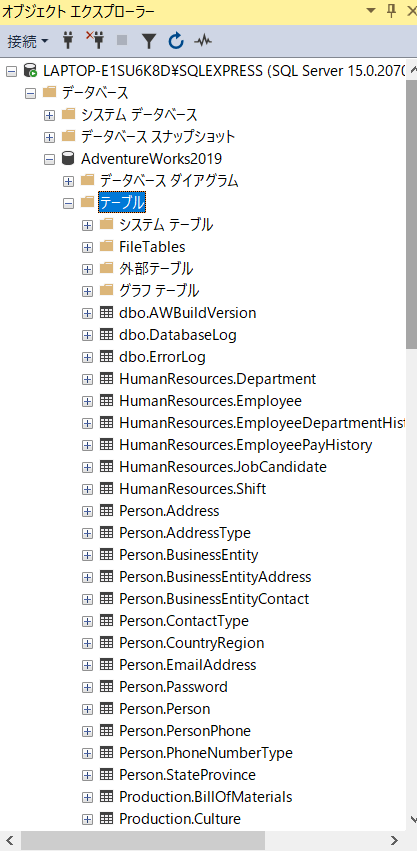Click the folder icon beside システム データベース
Viewport: 417px width, 852px height.
pos(68,114)
